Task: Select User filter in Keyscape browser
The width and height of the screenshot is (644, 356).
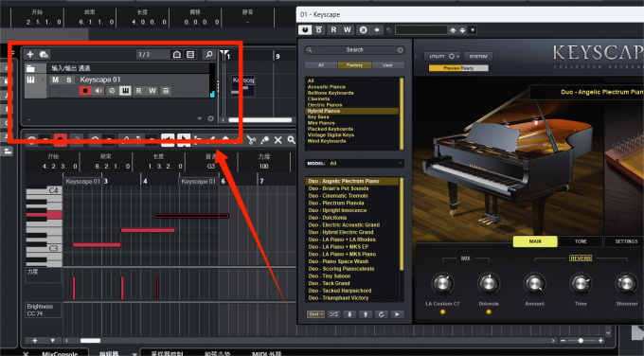Action: (387, 65)
